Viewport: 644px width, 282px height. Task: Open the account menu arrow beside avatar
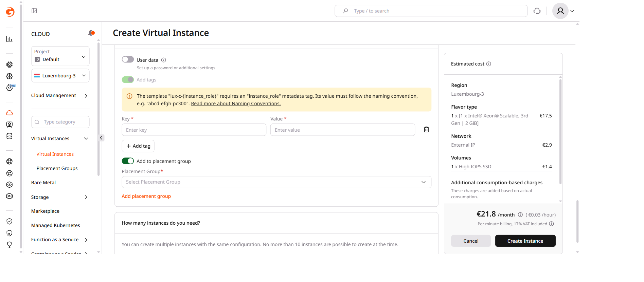(x=572, y=11)
